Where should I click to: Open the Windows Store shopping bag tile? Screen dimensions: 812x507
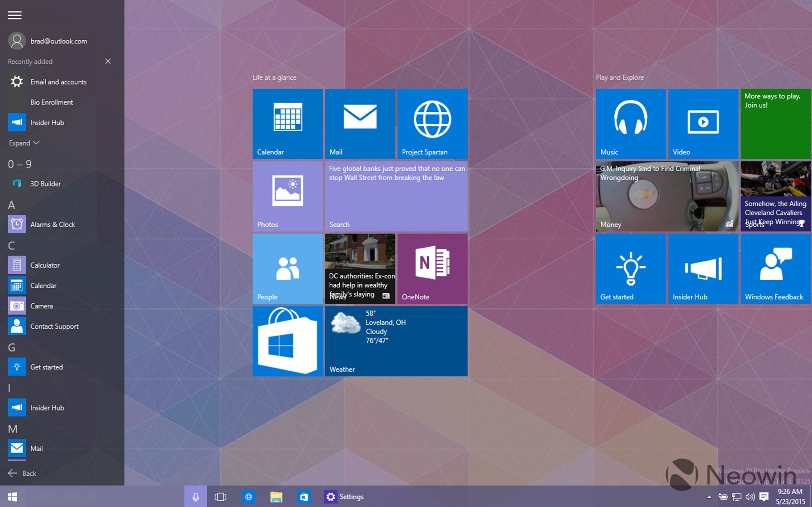pyautogui.click(x=287, y=341)
